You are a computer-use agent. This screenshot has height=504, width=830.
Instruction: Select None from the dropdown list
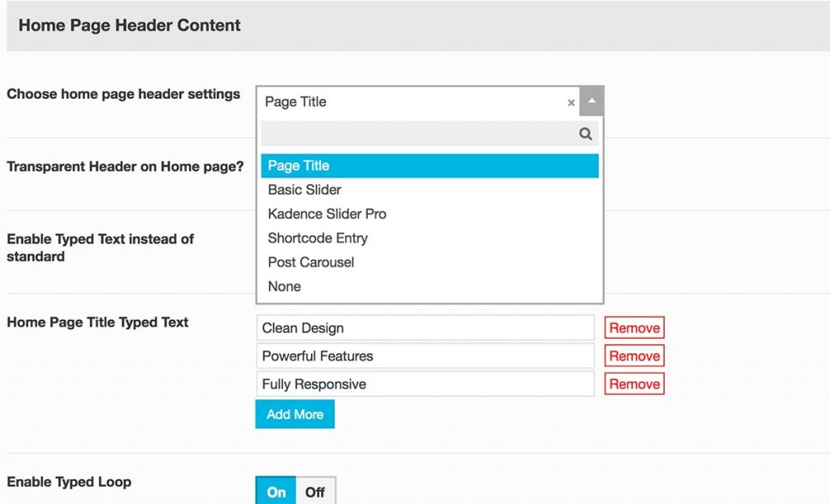click(x=285, y=287)
